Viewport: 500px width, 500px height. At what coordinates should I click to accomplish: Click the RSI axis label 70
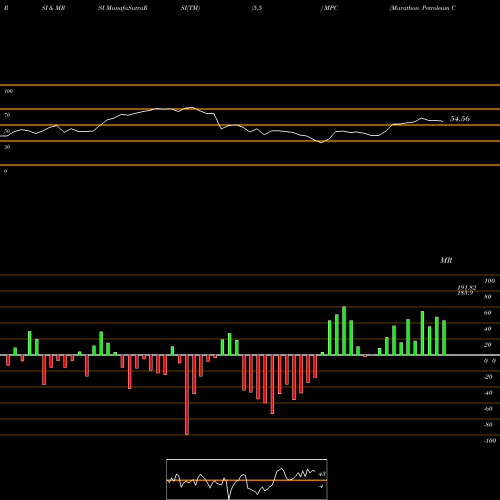pos(7,115)
